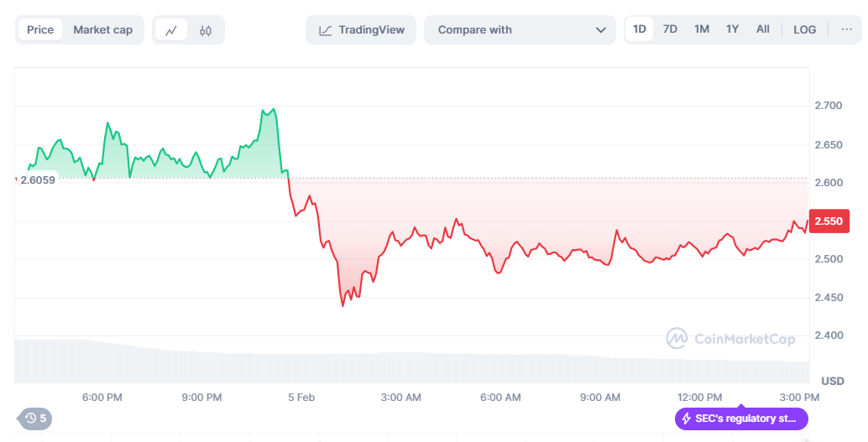Switch chart to Price view
Image resolution: width=868 pixels, height=442 pixels.
40,30
